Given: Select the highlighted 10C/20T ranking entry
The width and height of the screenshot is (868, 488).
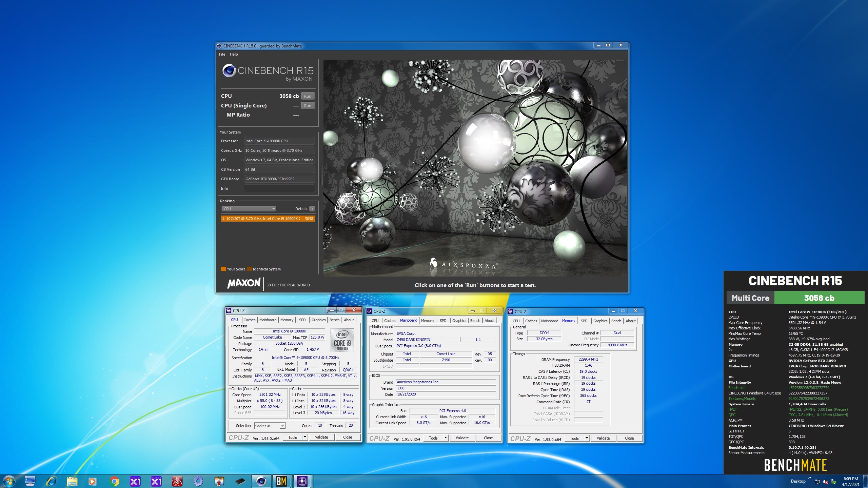Looking at the screenshot, I should pyautogui.click(x=268, y=219).
